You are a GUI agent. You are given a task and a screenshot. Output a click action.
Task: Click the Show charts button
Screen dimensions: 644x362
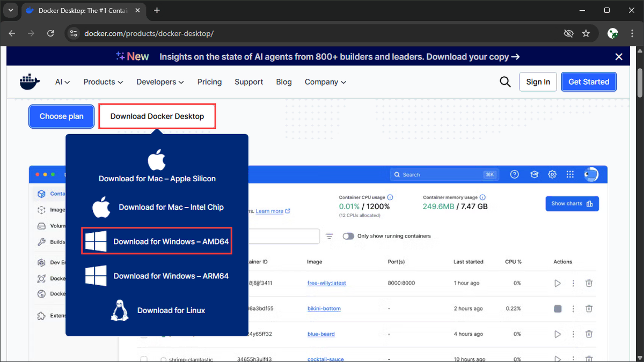click(572, 204)
